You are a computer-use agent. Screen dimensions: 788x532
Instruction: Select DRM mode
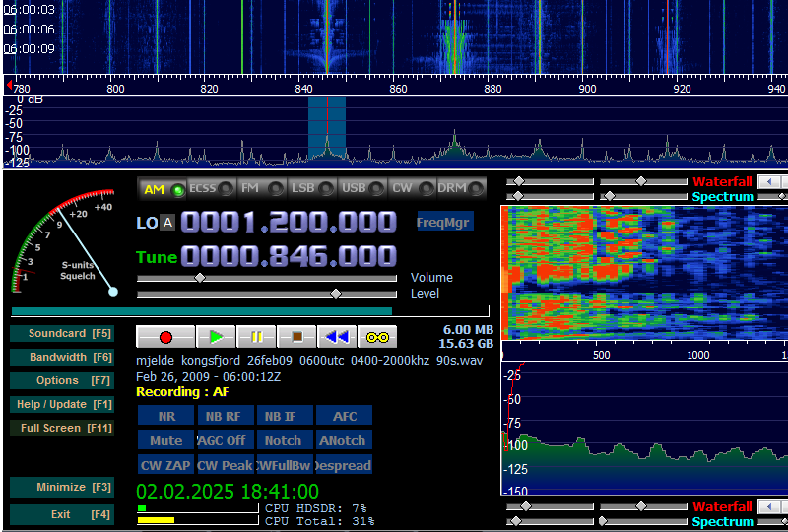point(461,189)
